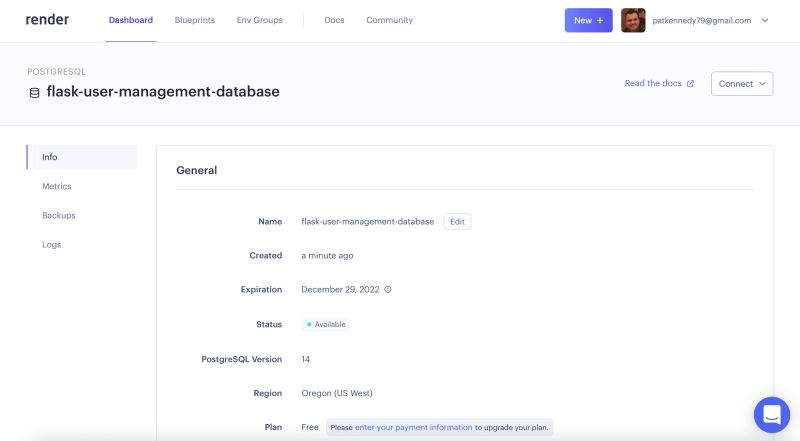Click the Read the docs link

(653, 83)
